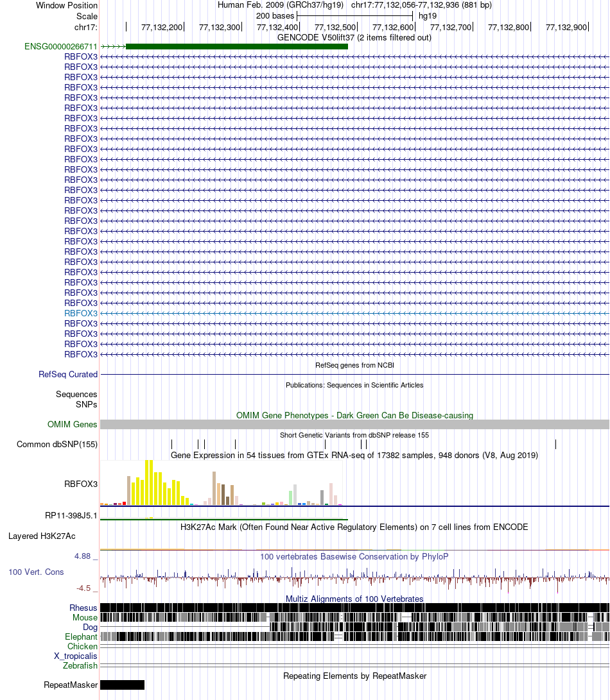Click the ENSG00000266711 gene label
The height and width of the screenshot is (700, 610).
61,46
